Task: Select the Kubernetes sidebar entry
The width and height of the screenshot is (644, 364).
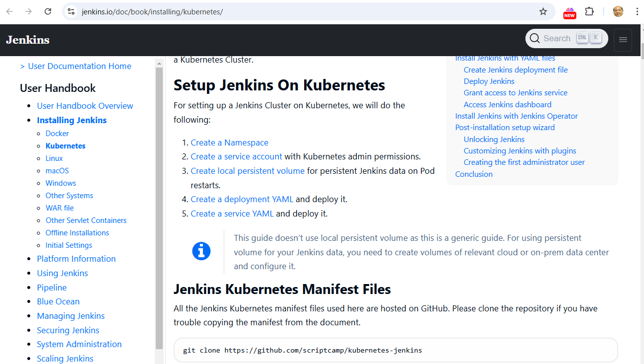Action: tap(65, 146)
